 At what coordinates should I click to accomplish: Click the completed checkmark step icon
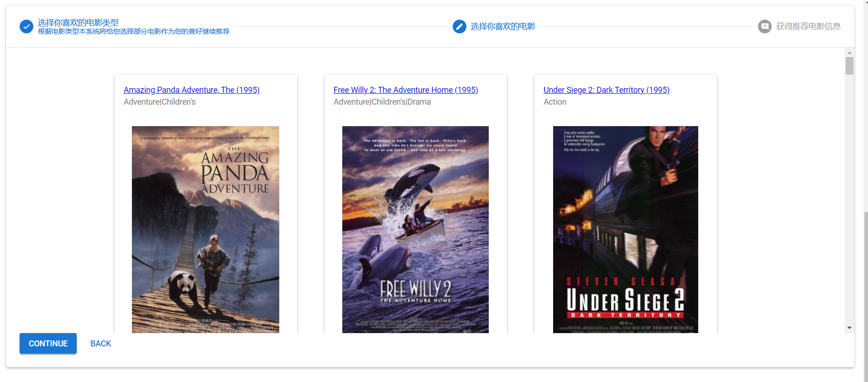[26, 27]
